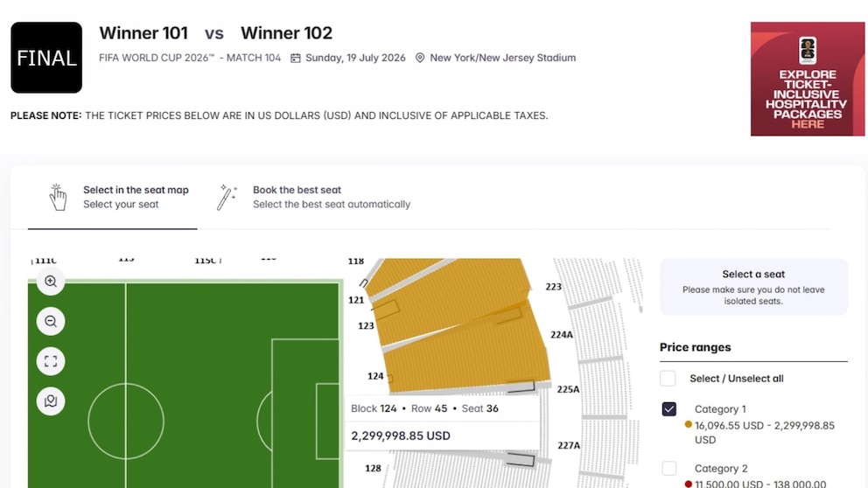Viewport: 868px width, 488px height.
Task: Switch to Book the best seat tab
Action: pyautogui.click(x=331, y=197)
